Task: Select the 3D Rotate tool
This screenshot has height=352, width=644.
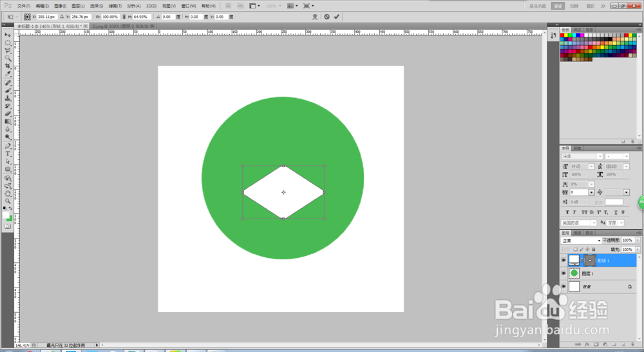Action: pyautogui.click(x=7, y=178)
